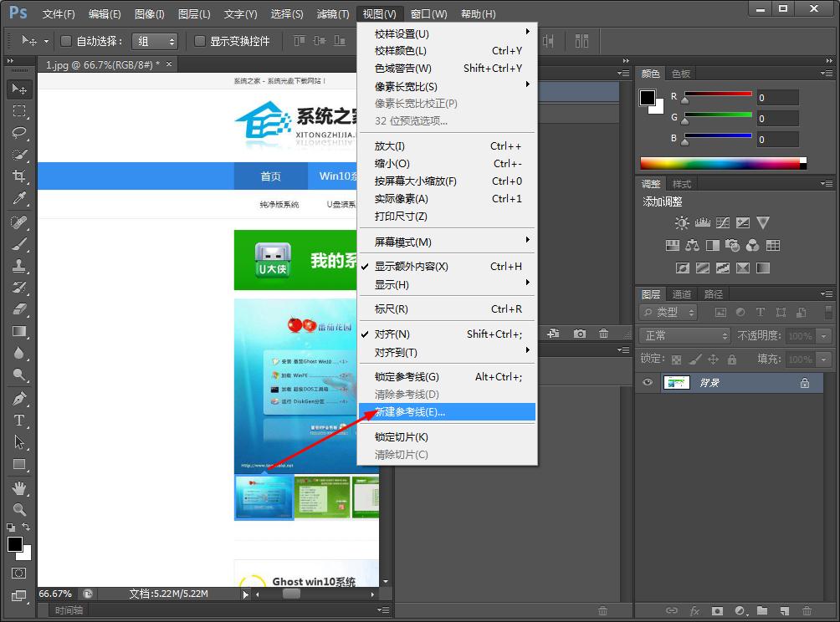This screenshot has width=840, height=622.
Task: Check 显示变换控件 in the options bar
Action: pyautogui.click(x=198, y=40)
